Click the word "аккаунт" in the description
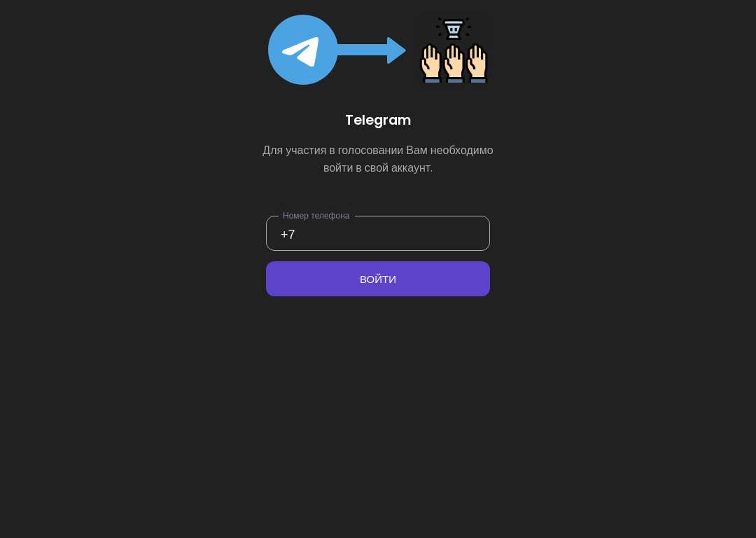The image size is (756, 538). coord(410,167)
